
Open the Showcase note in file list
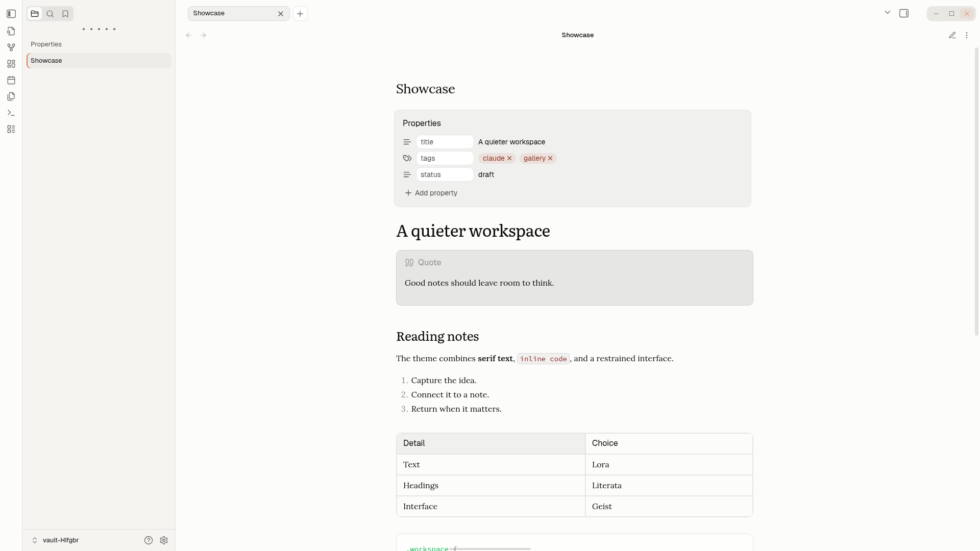99,61
